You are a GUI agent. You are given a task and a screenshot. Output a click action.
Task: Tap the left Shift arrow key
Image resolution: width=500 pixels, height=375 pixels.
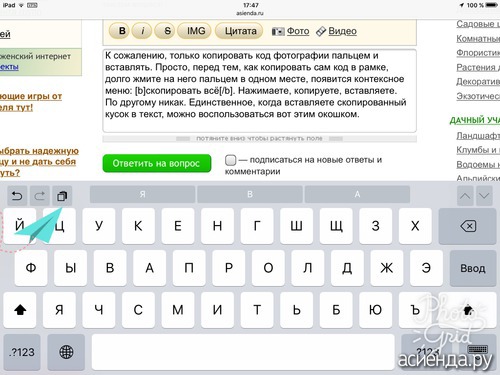coord(20,310)
